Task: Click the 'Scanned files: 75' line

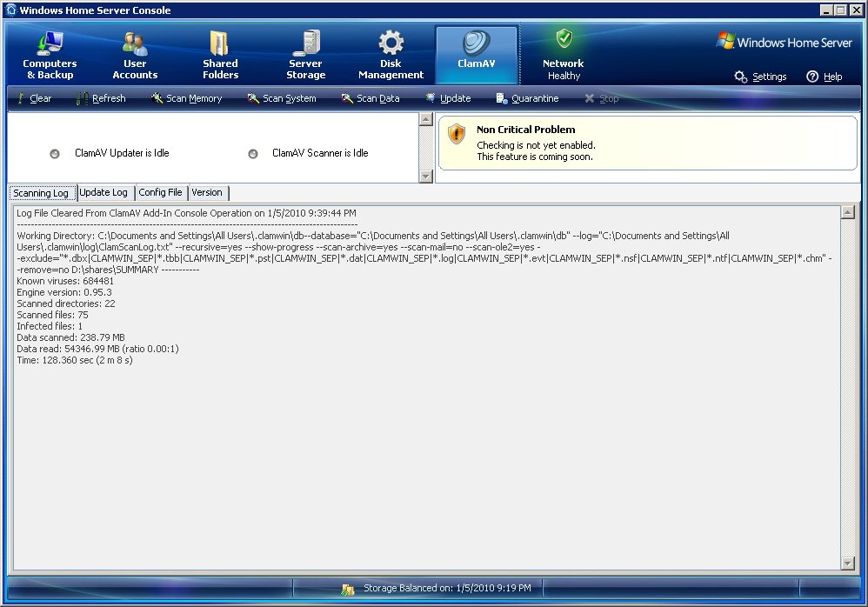Action: tap(52, 315)
